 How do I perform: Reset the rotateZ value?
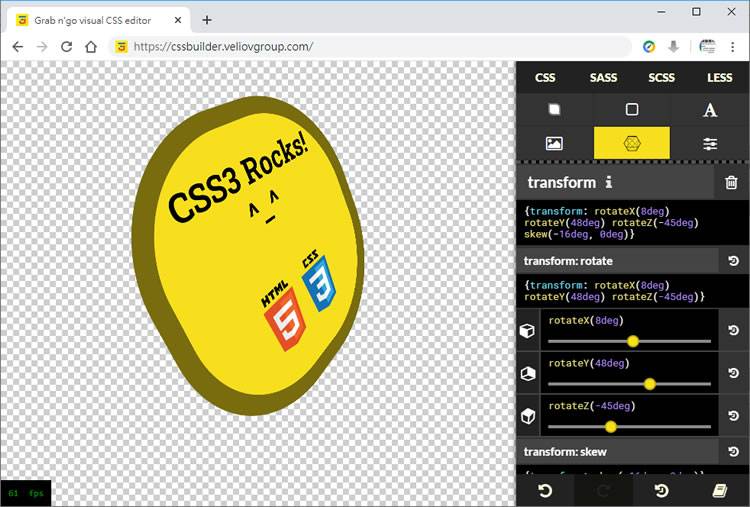click(x=733, y=415)
